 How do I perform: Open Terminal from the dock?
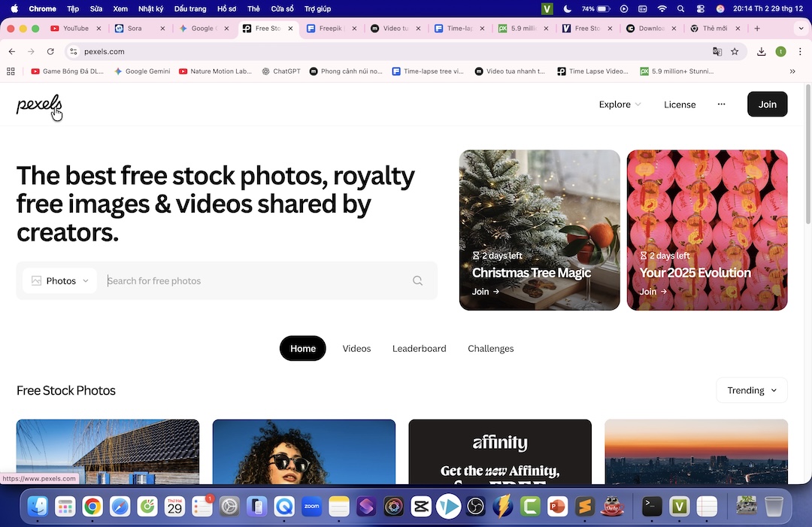click(x=652, y=507)
